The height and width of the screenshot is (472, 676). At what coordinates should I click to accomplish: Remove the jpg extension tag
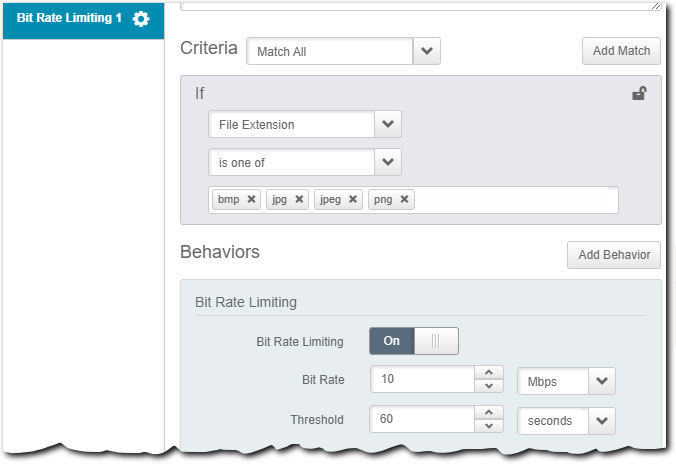click(x=299, y=199)
